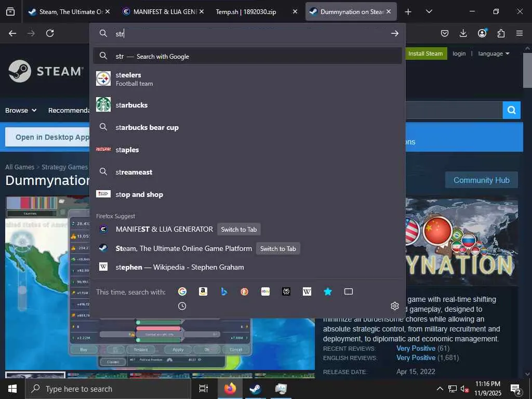532x399 pixels.
Task: Open search settings gear in urlbar panel
Action: pos(395,306)
